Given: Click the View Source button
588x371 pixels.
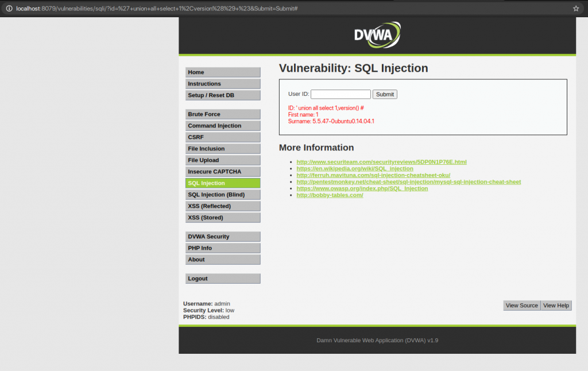Looking at the screenshot, I should coord(521,305).
